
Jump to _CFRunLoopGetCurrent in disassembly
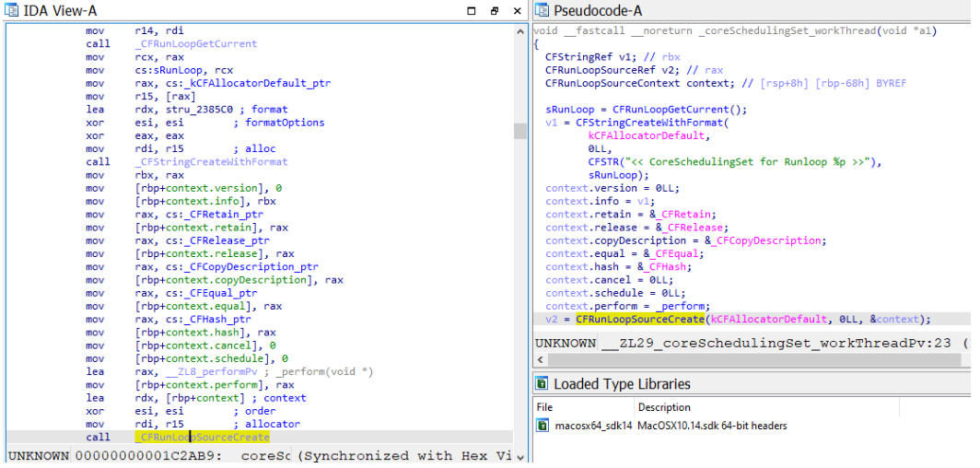[x=196, y=43]
